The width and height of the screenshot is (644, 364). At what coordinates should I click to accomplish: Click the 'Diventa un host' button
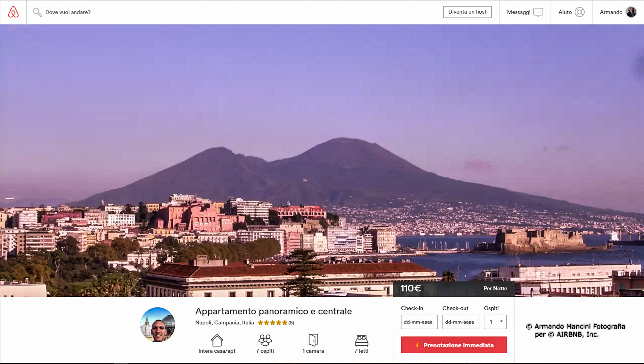467,12
